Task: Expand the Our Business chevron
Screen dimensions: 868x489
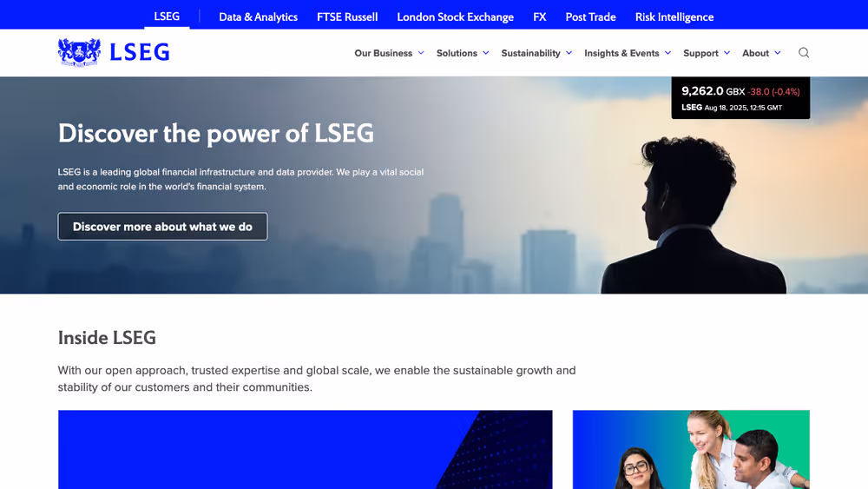Action: [x=421, y=53]
